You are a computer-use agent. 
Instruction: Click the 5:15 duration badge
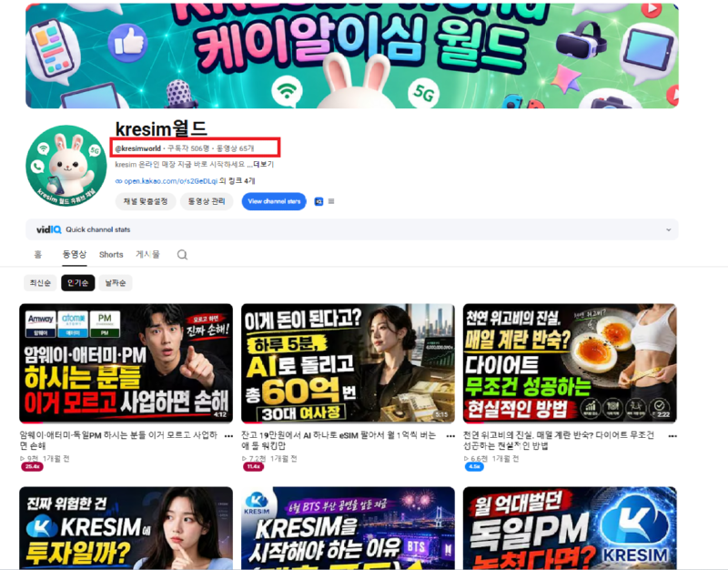[441, 414]
